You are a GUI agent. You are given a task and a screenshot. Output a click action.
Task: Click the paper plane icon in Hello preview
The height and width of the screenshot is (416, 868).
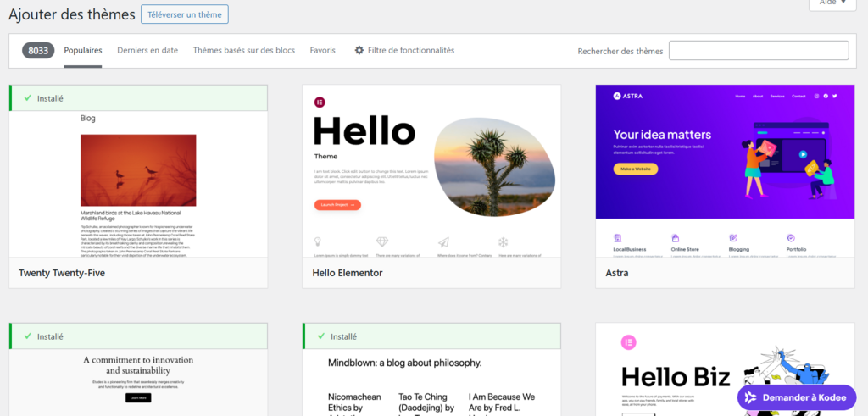coord(442,242)
